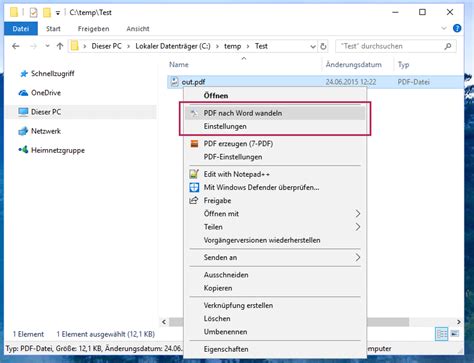Click the Schnellzugriff star icon
Image resolution: width=474 pixels, height=363 pixels.
click(x=24, y=74)
